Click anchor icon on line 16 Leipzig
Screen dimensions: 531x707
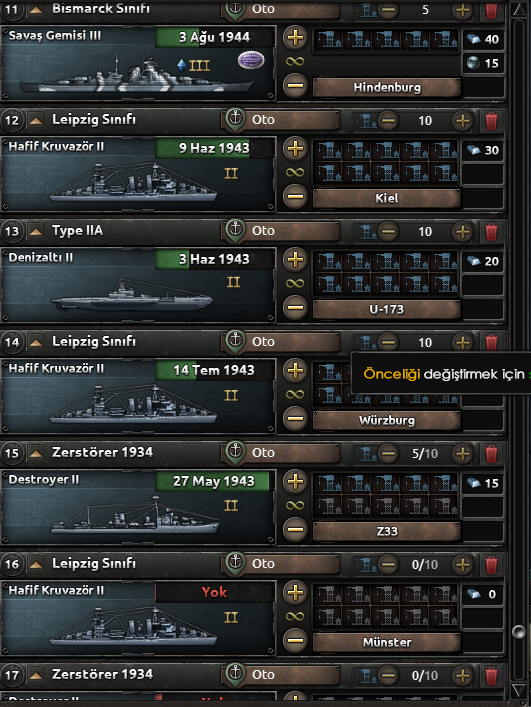point(235,563)
